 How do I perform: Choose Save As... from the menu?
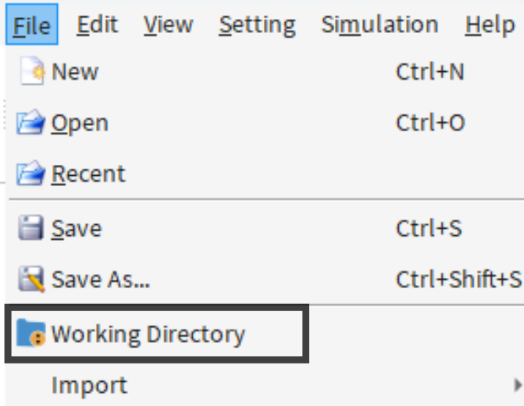pyautogui.click(x=101, y=279)
